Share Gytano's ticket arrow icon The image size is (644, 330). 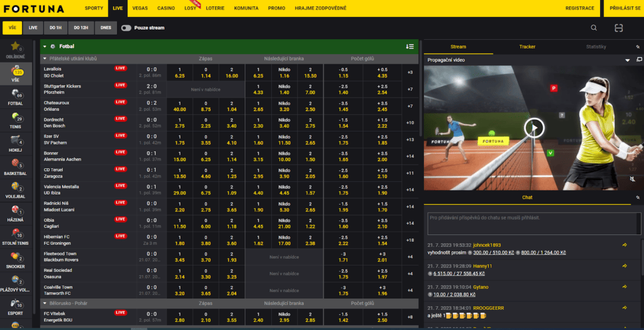[625, 287]
